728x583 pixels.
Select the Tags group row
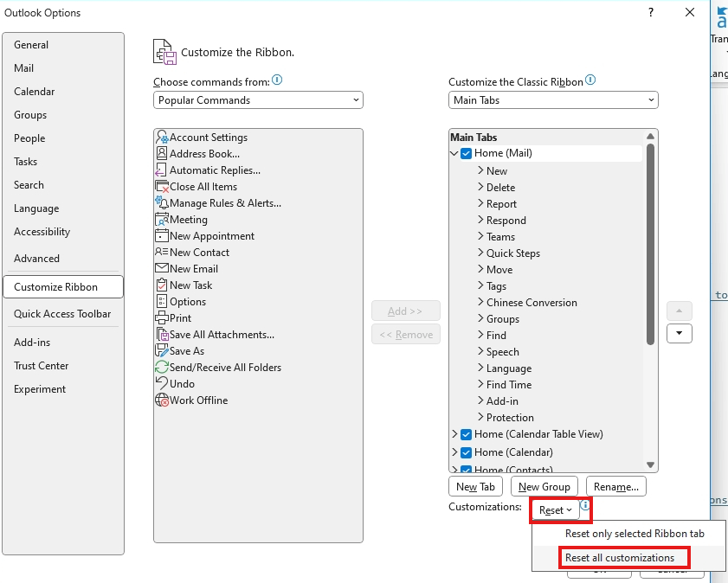(x=496, y=286)
